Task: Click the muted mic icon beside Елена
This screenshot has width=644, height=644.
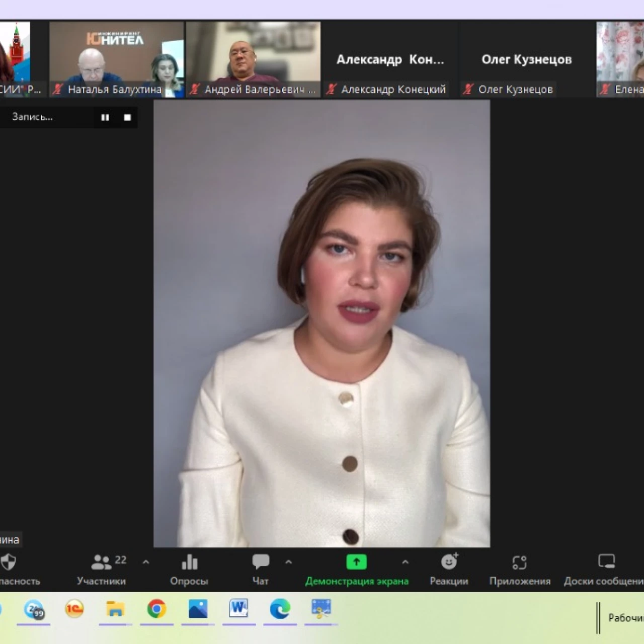Action: 605,90
